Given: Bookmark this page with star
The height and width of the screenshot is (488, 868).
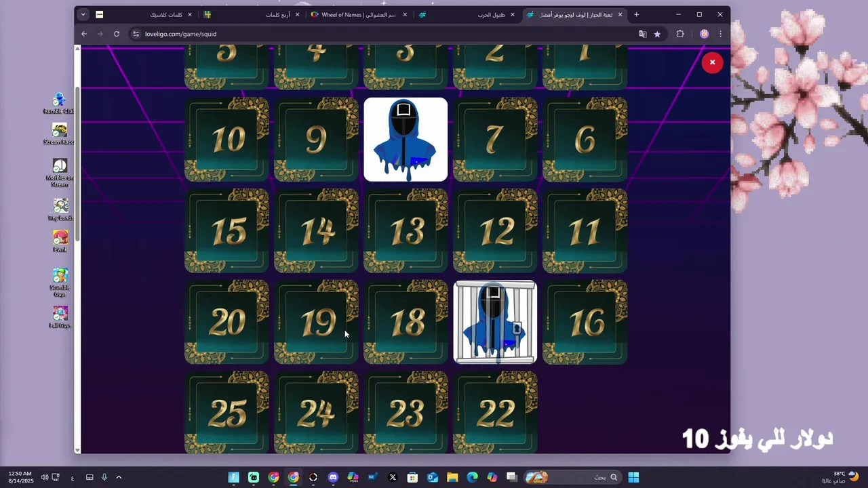Looking at the screenshot, I should point(657,34).
